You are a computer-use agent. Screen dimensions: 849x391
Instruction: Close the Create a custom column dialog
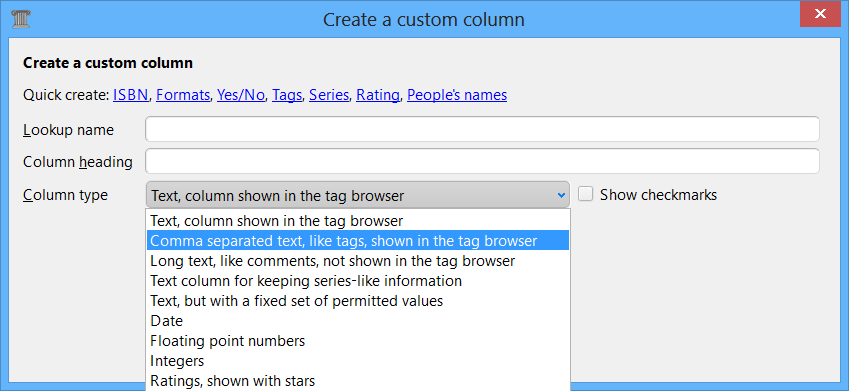[x=820, y=14]
